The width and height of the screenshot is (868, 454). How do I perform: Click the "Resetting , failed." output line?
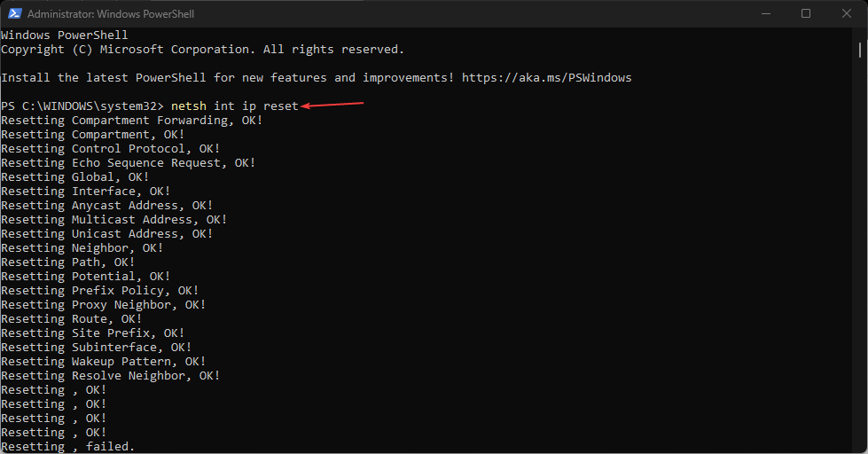pos(68,447)
